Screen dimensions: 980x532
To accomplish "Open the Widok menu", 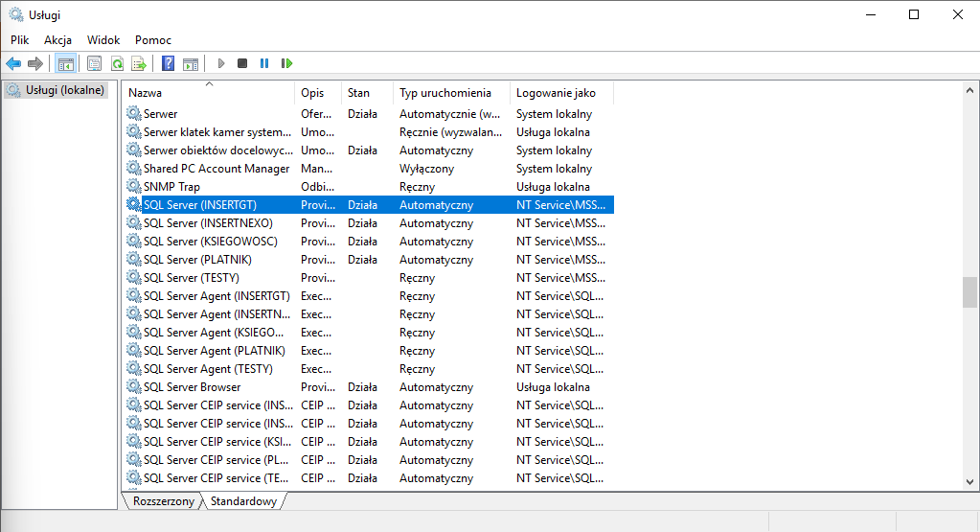I will click(x=103, y=40).
